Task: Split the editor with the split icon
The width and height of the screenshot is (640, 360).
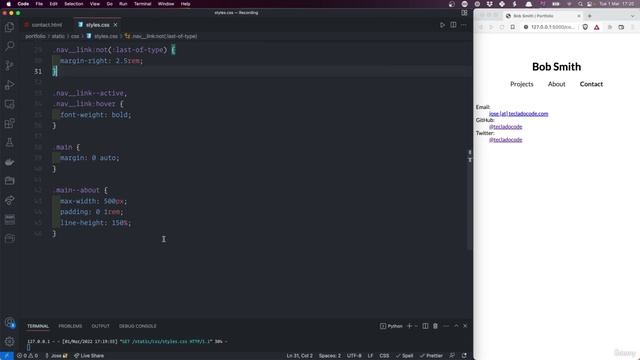Action: click(x=453, y=25)
